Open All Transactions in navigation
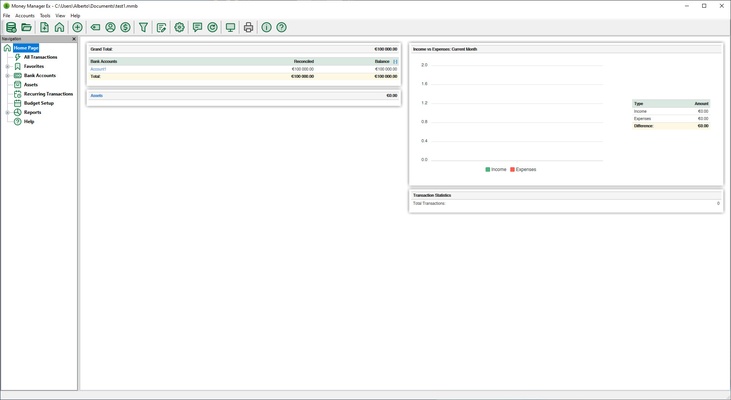Viewport: 731px width, 400px height. [x=41, y=57]
